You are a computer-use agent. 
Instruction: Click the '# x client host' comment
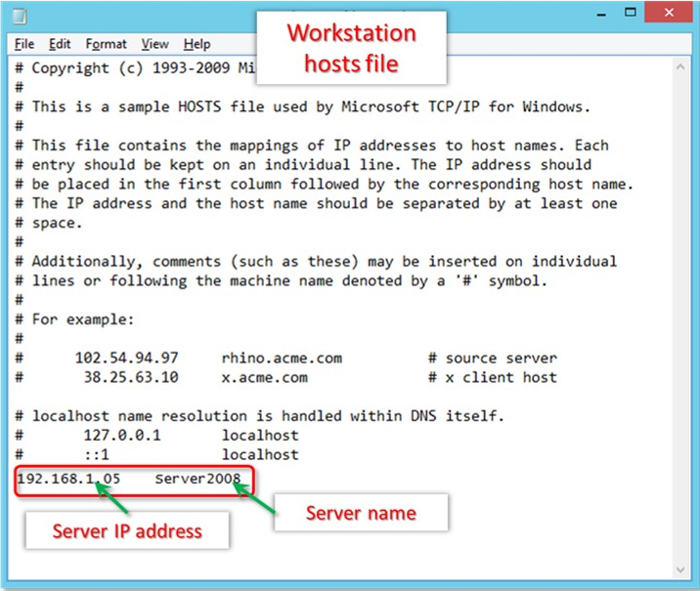pos(493,377)
